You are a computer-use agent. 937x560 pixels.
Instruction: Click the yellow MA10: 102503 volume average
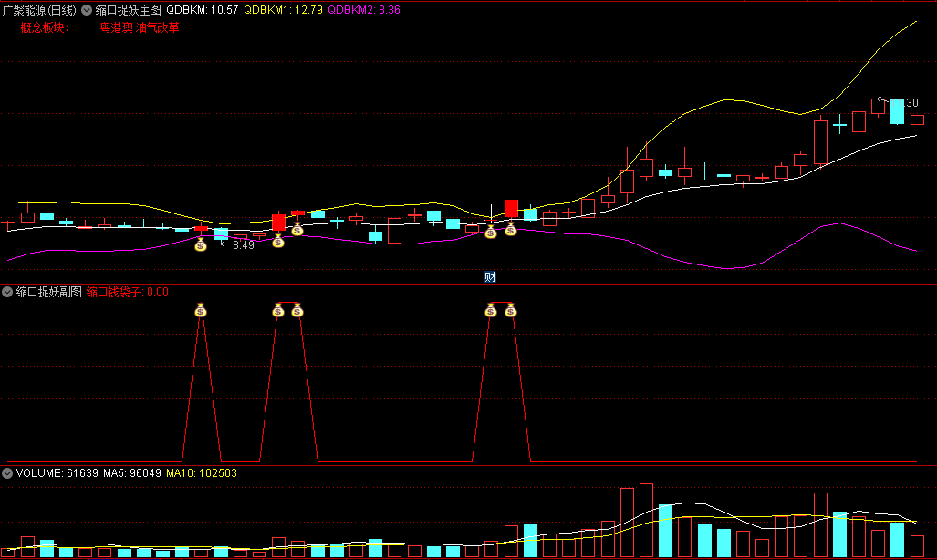click(202, 473)
